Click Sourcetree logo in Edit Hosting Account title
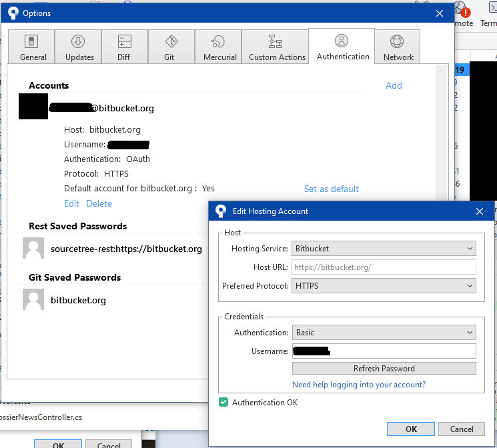 click(221, 211)
